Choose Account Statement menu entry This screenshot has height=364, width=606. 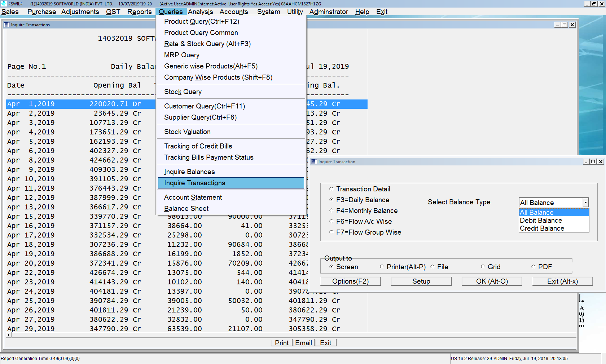[231, 197]
